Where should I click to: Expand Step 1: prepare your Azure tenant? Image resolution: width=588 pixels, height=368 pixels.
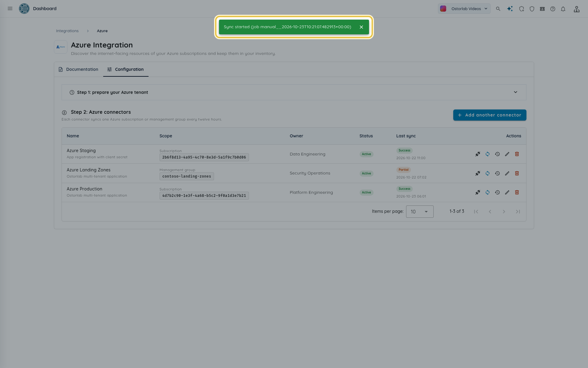294,92
